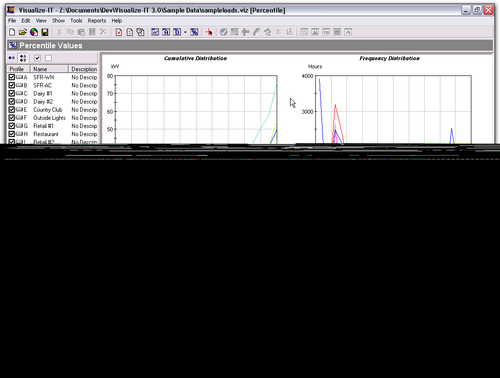Check all profiles with checked-box icon
The height and width of the screenshot is (378, 500).
(x=37, y=58)
